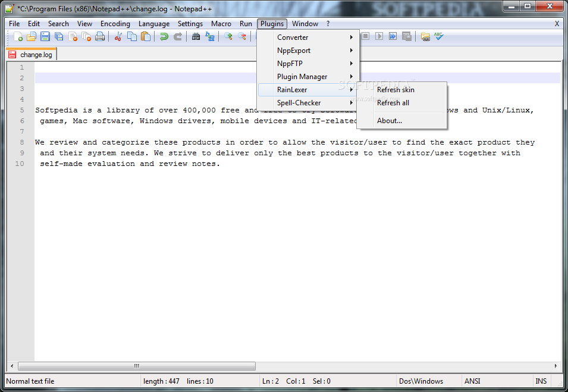The height and width of the screenshot is (392, 568).
Task: Choose Refresh all from RainLexer submenu
Action: (x=401, y=103)
